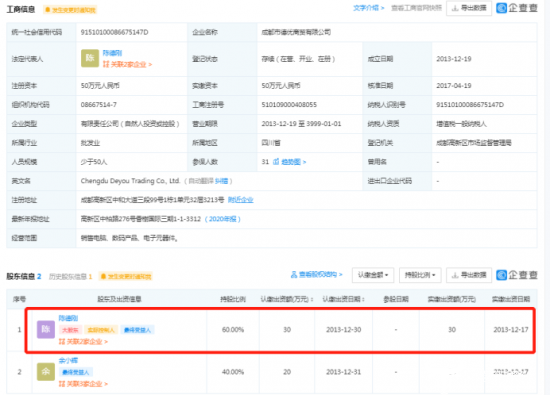Select 纳税人识别号 value 91510100086675147D
The image size is (550, 395).
470,105
